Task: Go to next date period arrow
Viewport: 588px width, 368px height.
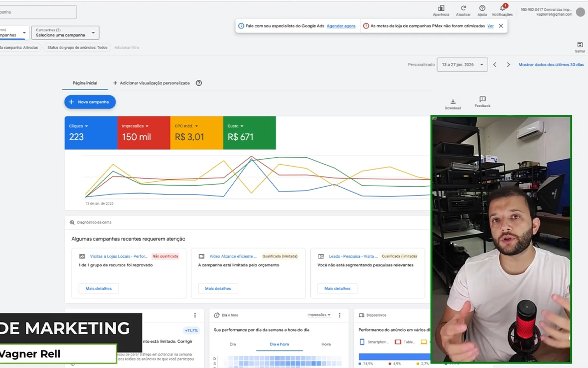Action: [508, 65]
